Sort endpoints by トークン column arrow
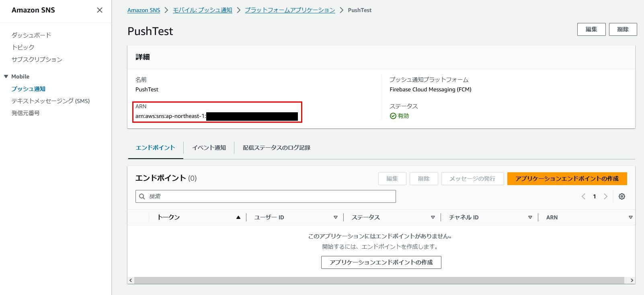Viewport: 644px width, 295px height. 238,217
